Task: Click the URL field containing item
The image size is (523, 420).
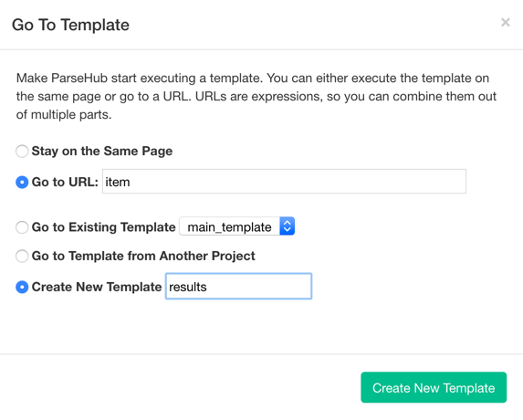Action: pyautogui.click(x=284, y=182)
